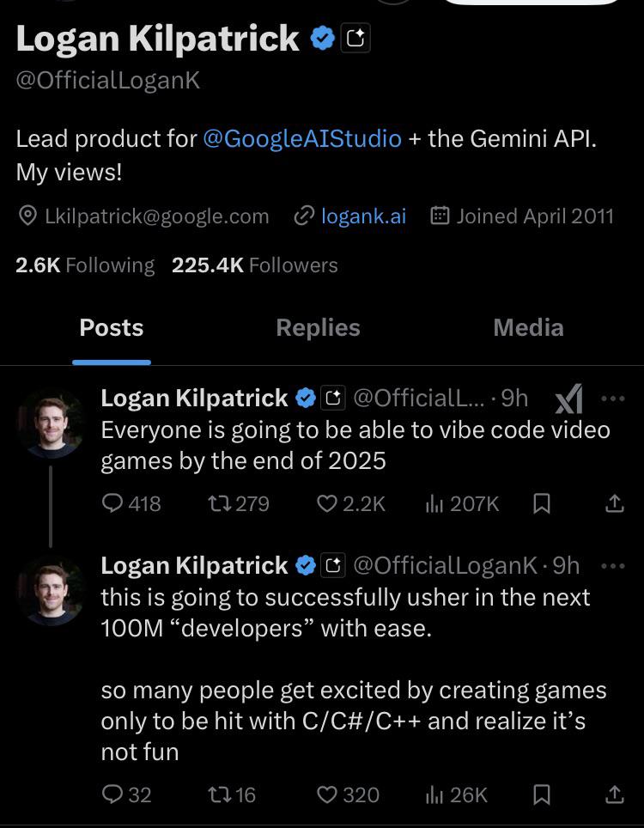Like the post with 320 likes

[x=327, y=795]
